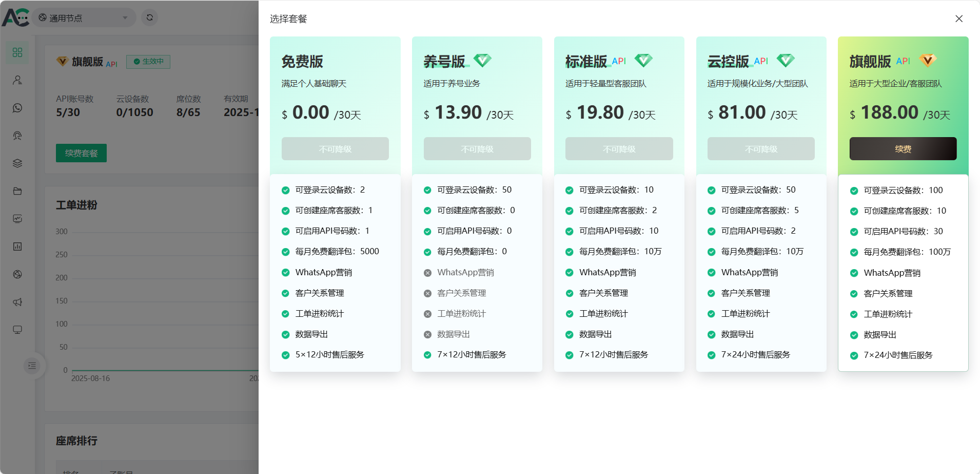Viewport: 980px width, 474px height.
Task: Close the 选择套餐 panel
Action: click(958, 18)
